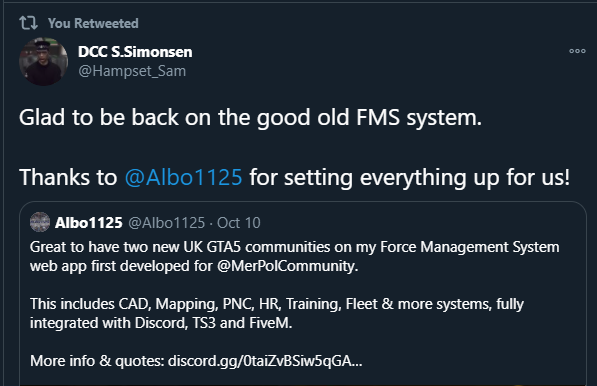The image size is (597, 386).
Task: Open DCC S.Simonsen's profile picture
Action: pos(43,61)
